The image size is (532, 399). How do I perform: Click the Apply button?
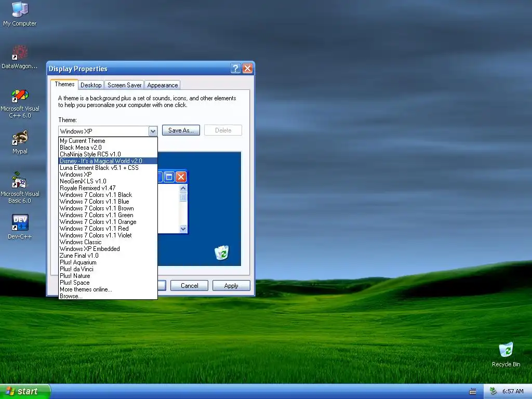[231, 286]
